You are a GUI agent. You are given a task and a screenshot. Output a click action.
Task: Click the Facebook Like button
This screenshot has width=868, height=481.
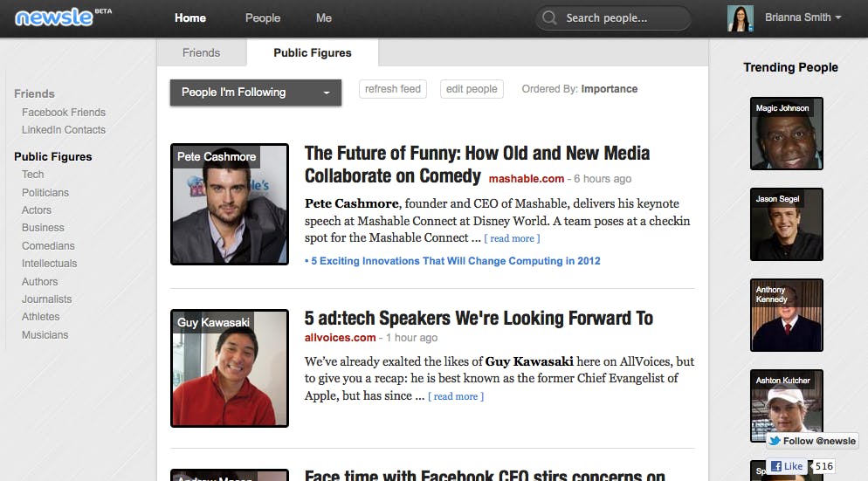pos(787,466)
